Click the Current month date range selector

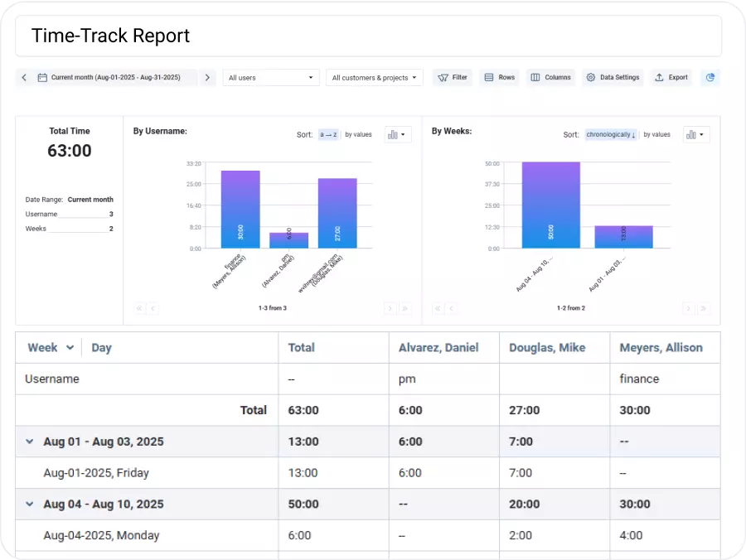tap(116, 77)
